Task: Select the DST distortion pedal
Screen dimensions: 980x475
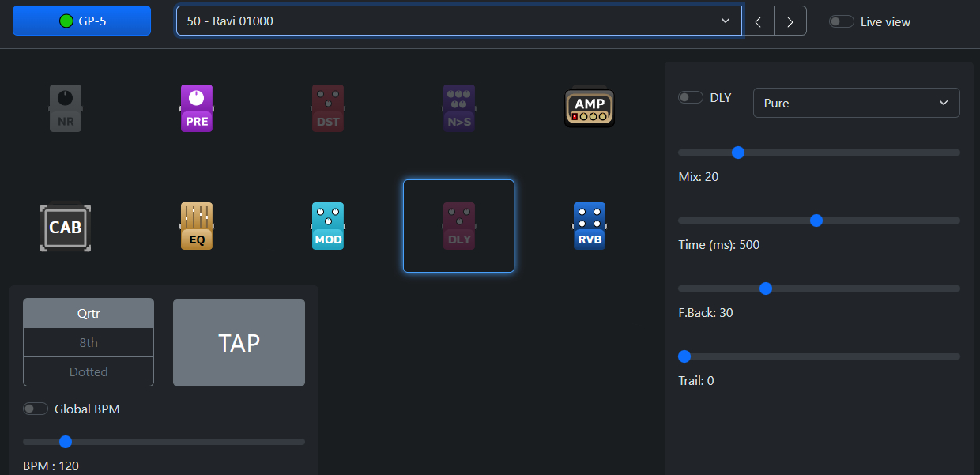Action: point(328,108)
